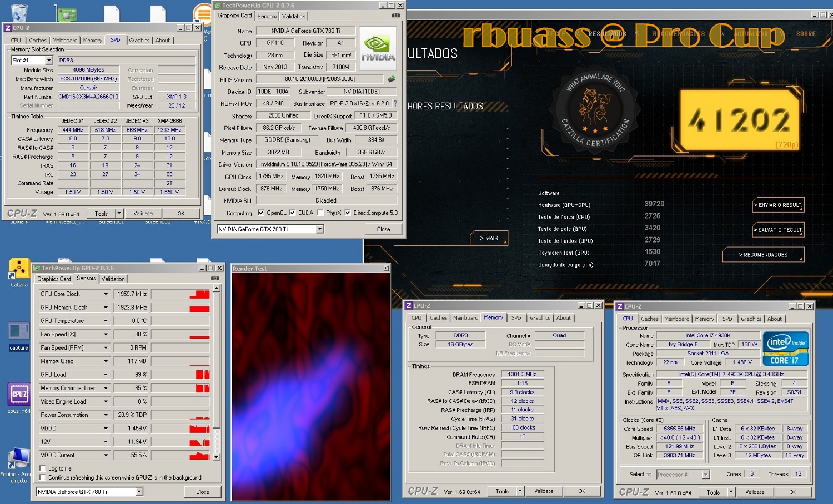Click Validate in CPU-Z CPU window
This screenshot has height=504, width=833.
coord(755,492)
